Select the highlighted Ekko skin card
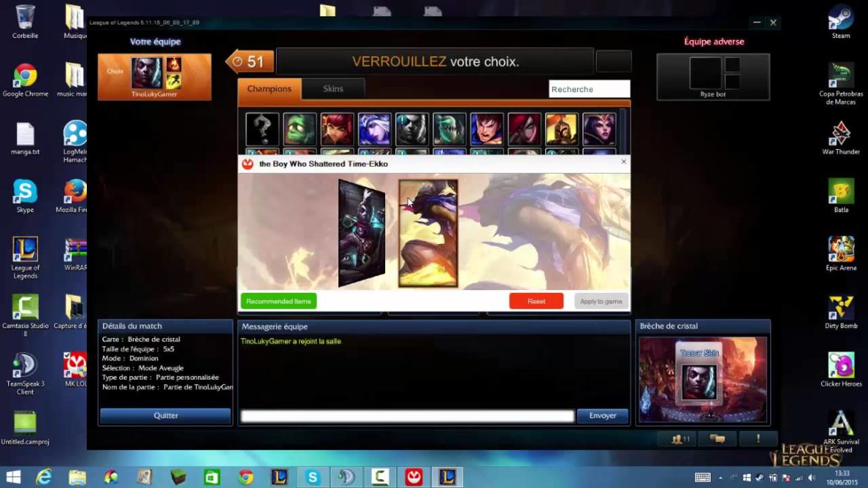 pyautogui.click(x=428, y=233)
